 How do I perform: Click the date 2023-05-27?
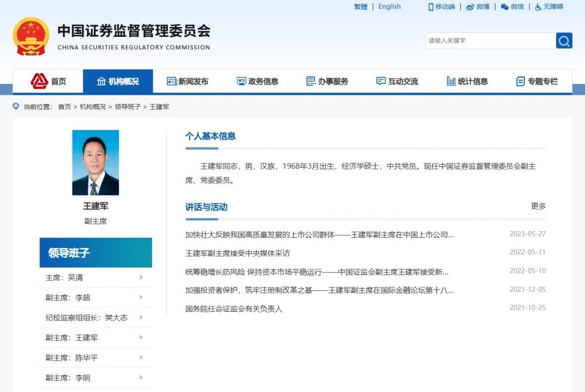528,234
